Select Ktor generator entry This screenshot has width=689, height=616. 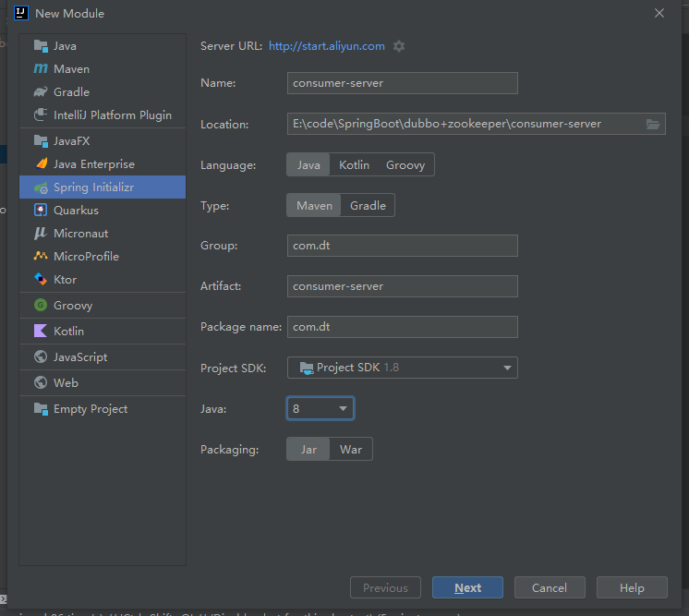[x=103, y=280]
